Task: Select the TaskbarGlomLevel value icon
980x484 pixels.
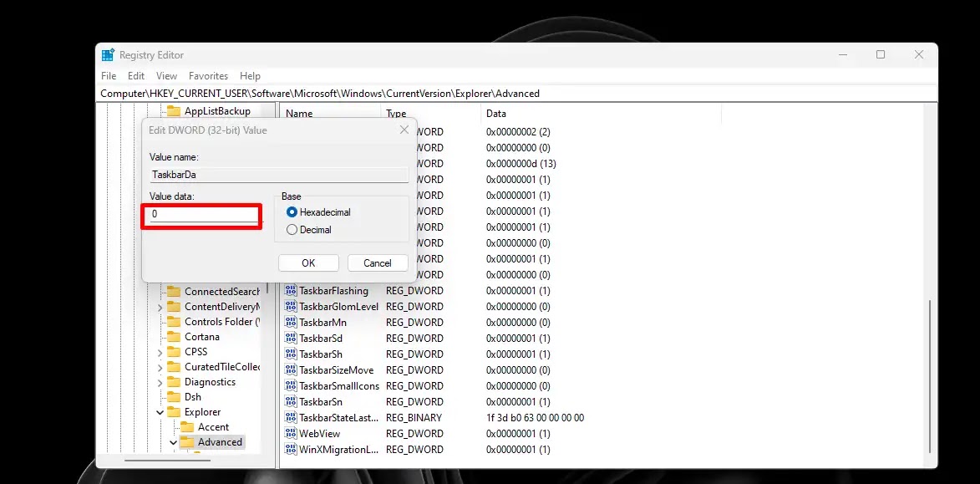Action: (290, 307)
